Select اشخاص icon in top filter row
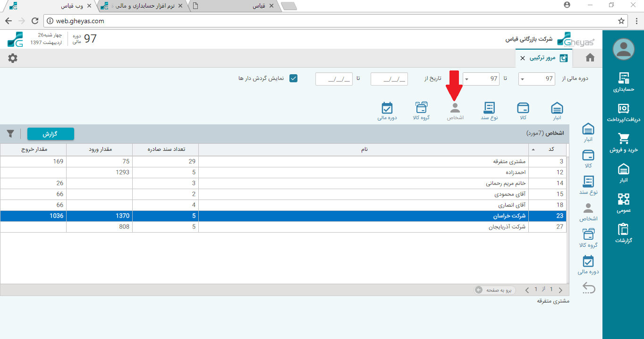644x339 pixels. [455, 111]
